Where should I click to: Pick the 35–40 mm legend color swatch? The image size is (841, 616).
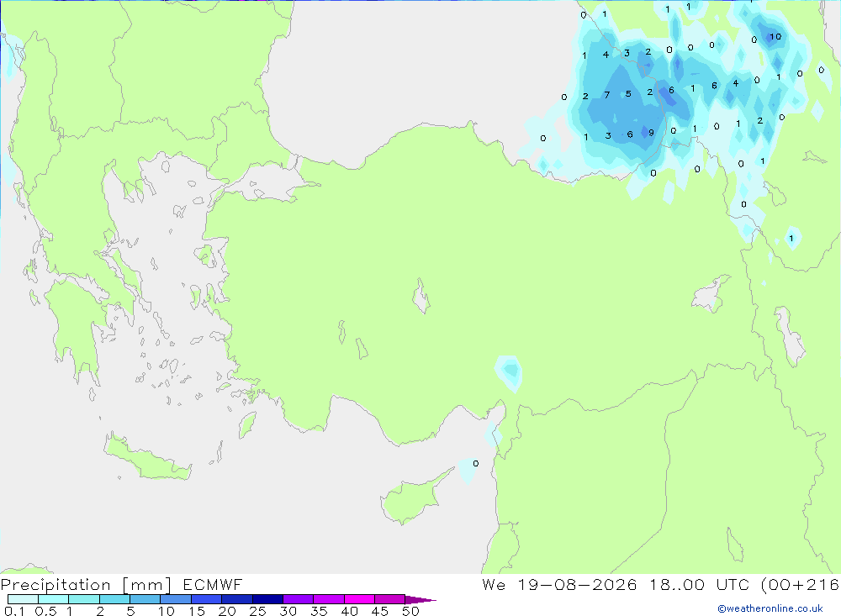[x=328, y=599]
